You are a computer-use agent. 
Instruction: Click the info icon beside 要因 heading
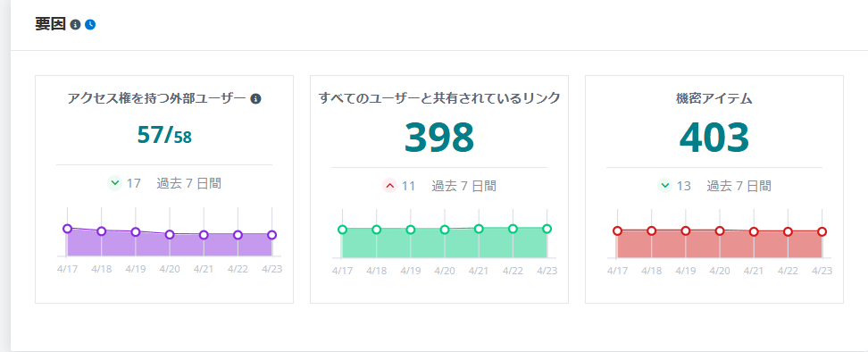pos(76,25)
